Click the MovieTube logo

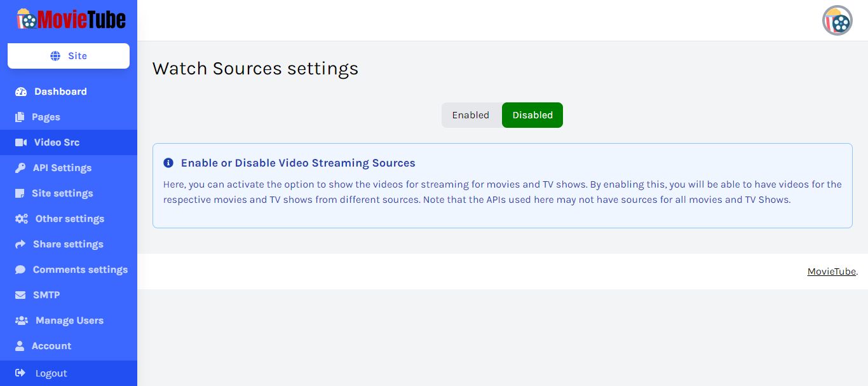pyautogui.click(x=71, y=19)
